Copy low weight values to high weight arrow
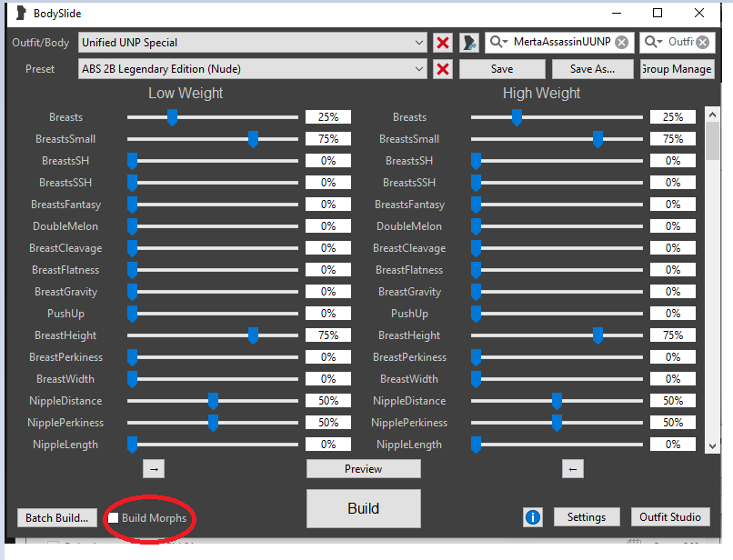 tap(154, 469)
